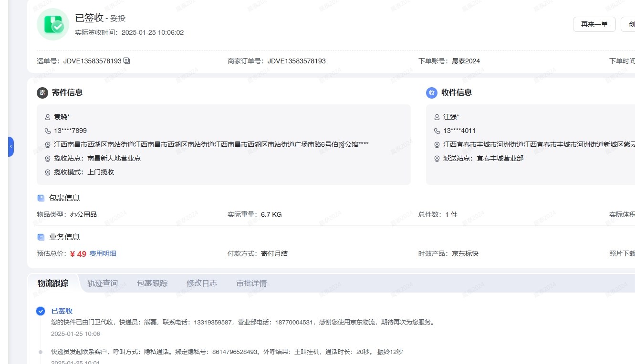Click the phone icon beside 13****4011
635x364 pixels.
[437, 131]
